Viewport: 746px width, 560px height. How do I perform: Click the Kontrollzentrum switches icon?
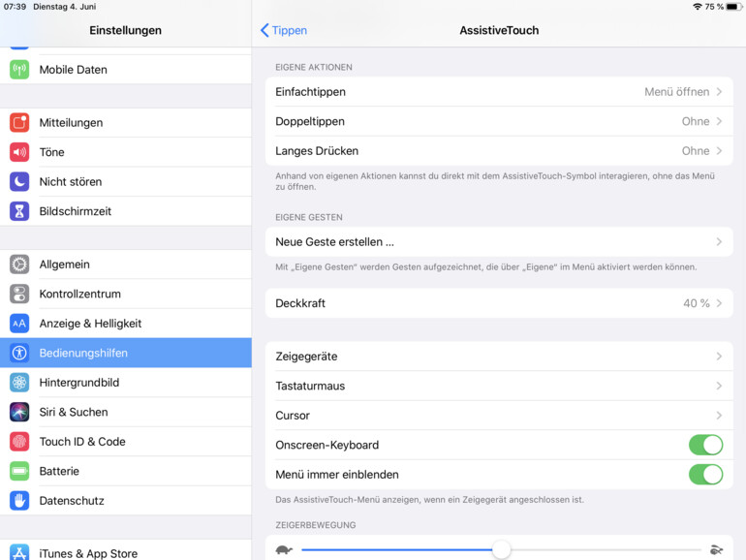coord(19,294)
